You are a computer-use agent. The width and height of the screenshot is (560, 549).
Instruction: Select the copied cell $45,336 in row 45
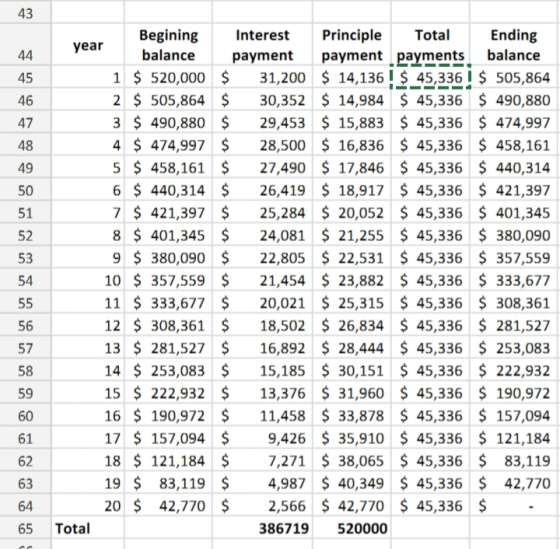click(430, 77)
